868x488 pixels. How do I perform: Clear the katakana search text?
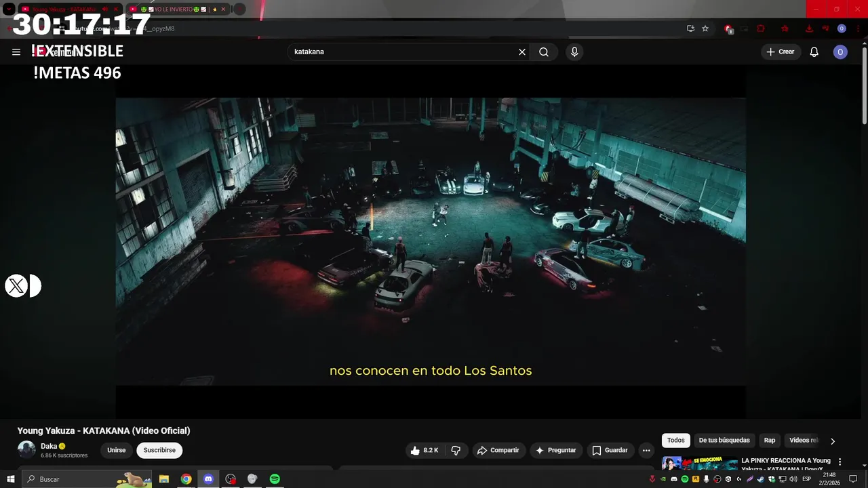pos(522,52)
